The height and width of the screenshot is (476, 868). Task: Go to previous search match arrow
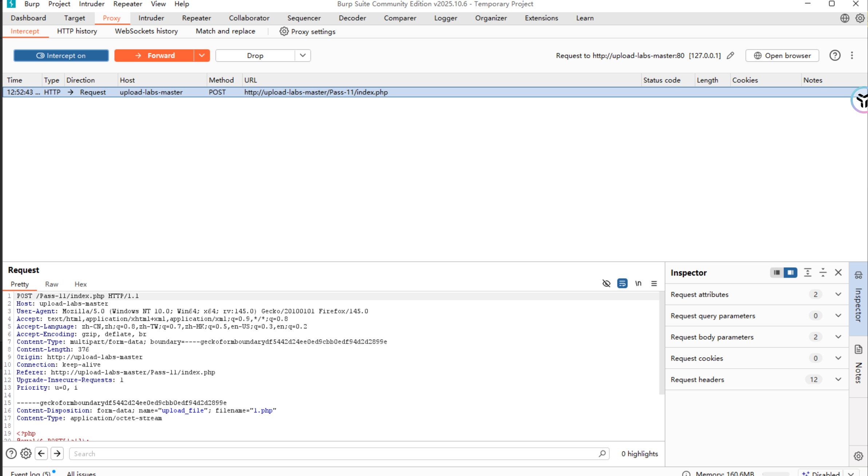pos(41,453)
